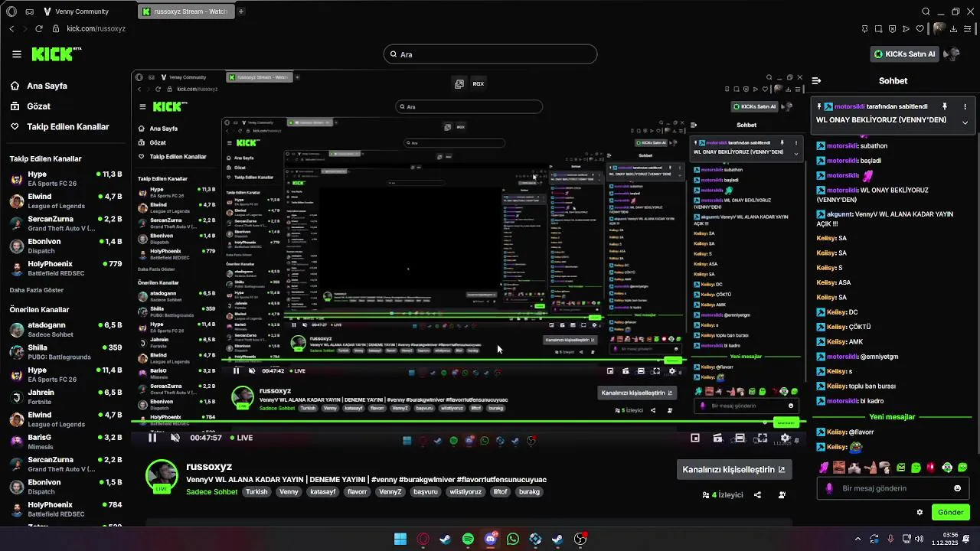Select the wlistiyoruz tag
The image size is (980, 551).
[x=465, y=492]
